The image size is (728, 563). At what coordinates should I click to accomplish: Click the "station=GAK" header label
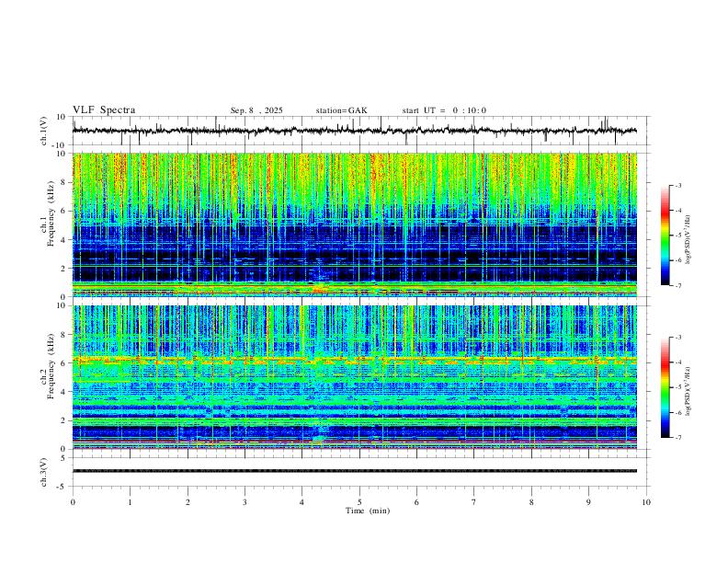click(x=341, y=110)
